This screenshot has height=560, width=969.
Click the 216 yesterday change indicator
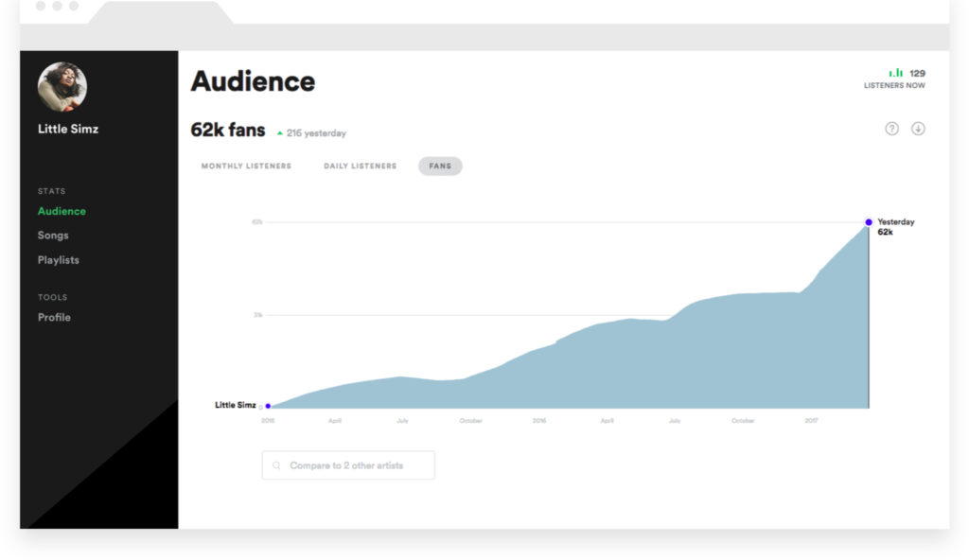pos(311,133)
